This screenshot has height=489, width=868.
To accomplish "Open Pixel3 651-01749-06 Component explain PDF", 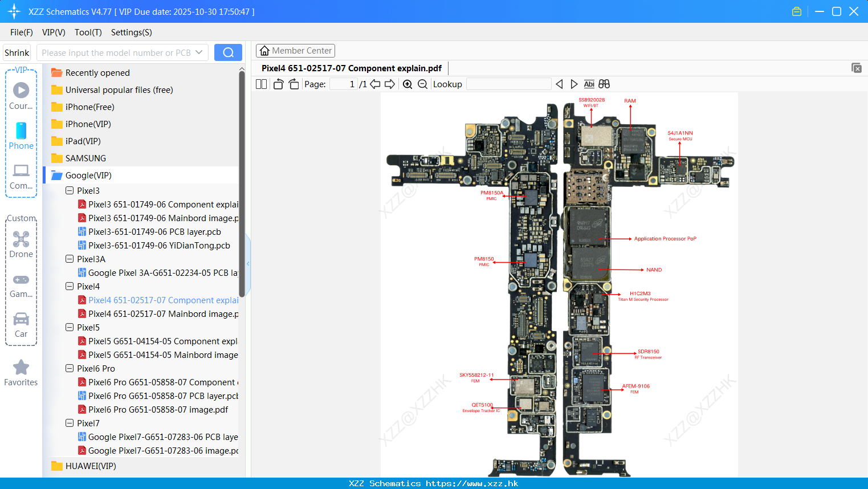I will click(158, 205).
